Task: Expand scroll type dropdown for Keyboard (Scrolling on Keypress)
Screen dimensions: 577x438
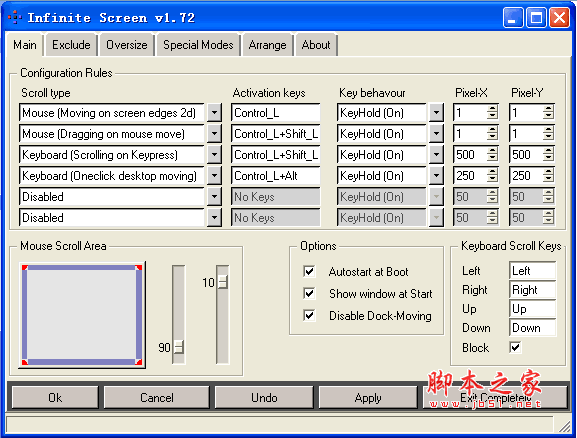Action: pos(214,155)
